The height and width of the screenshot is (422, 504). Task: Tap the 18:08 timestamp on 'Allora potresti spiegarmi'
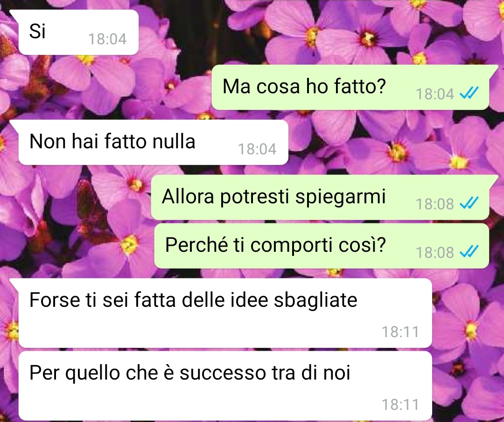tap(434, 204)
